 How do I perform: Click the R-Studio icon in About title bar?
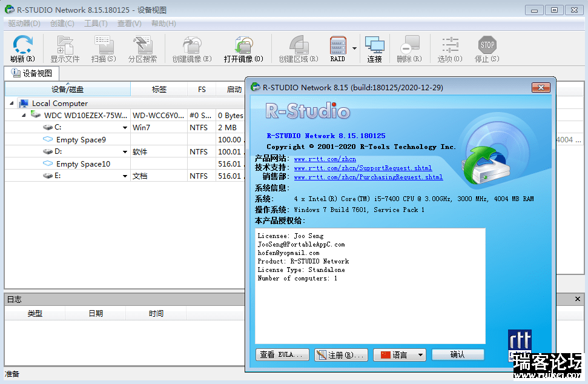[x=256, y=87]
